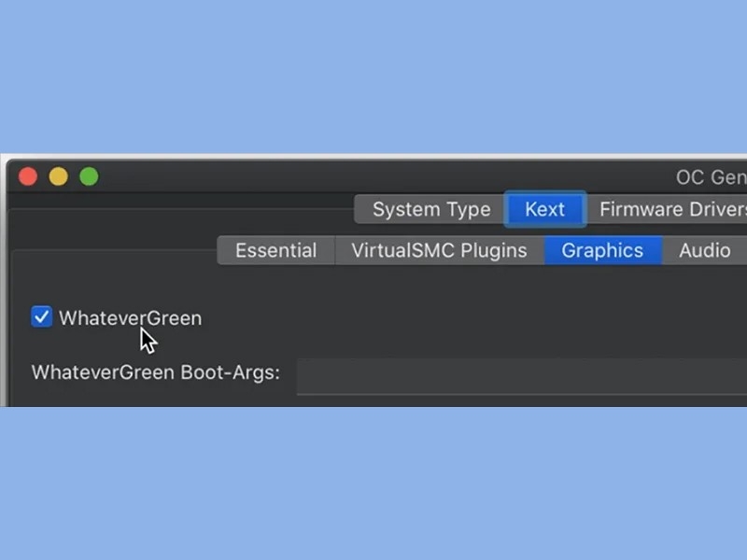
Task: Minimize window using the yellow button
Action: point(59,176)
